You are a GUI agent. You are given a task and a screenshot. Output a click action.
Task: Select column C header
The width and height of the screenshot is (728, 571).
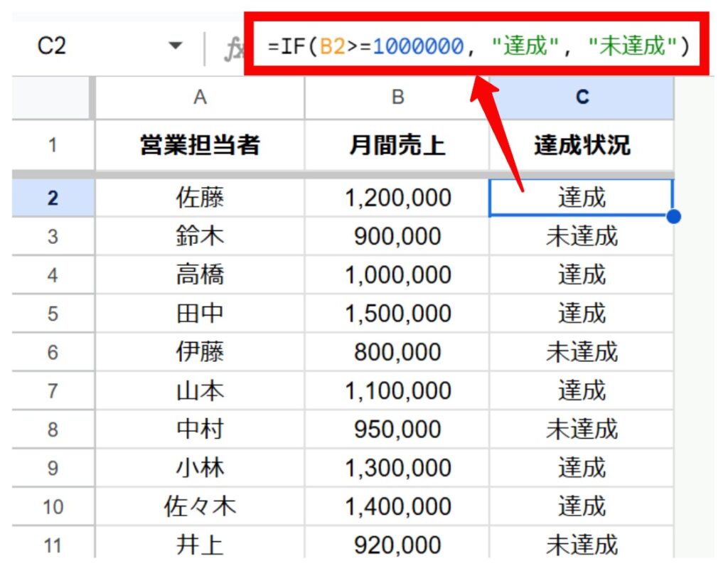tap(582, 97)
